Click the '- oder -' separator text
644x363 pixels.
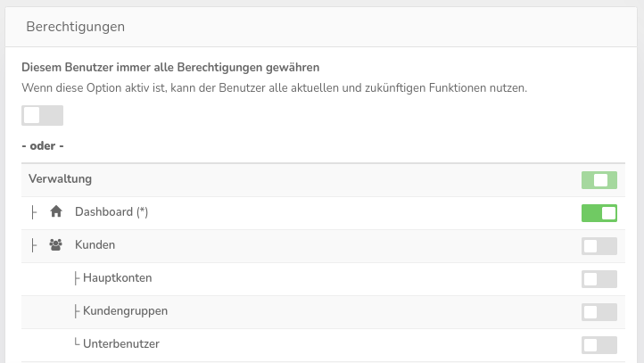coord(43,145)
